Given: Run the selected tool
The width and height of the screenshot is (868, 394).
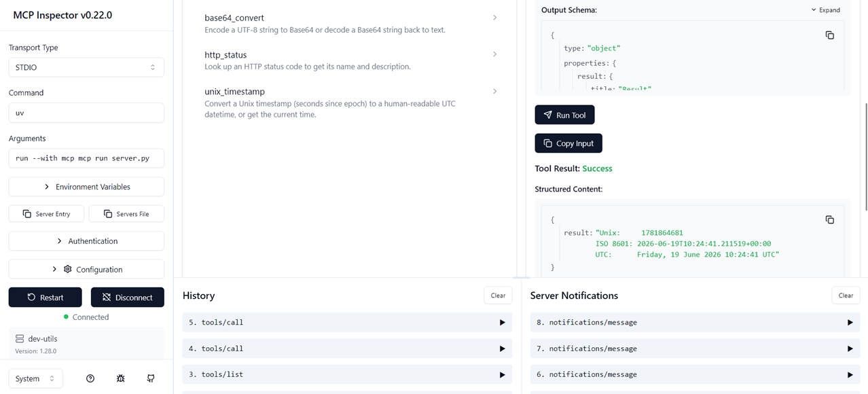Looking at the screenshot, I should tap(564, 115).
